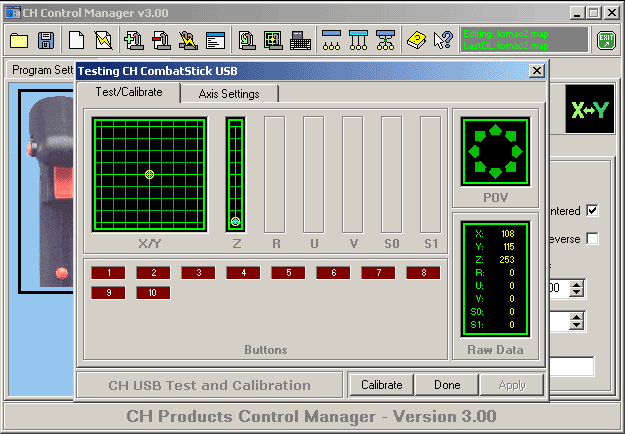Open the Program Settings tab behind dialog
This screenshot has height=434, width=625.
click(x=42, y=70)
